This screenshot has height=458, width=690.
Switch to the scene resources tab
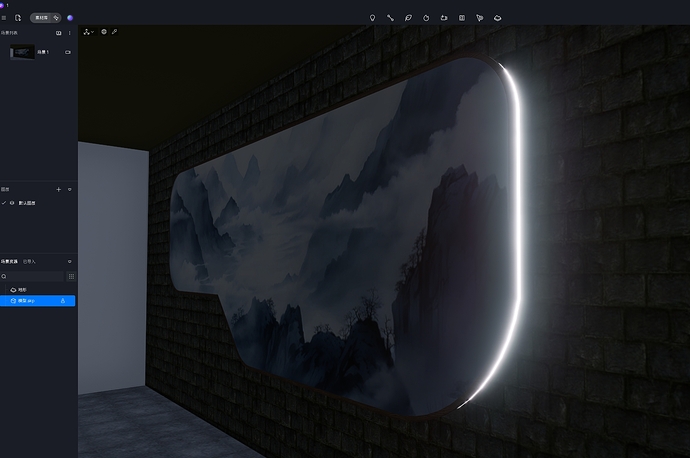9,261
